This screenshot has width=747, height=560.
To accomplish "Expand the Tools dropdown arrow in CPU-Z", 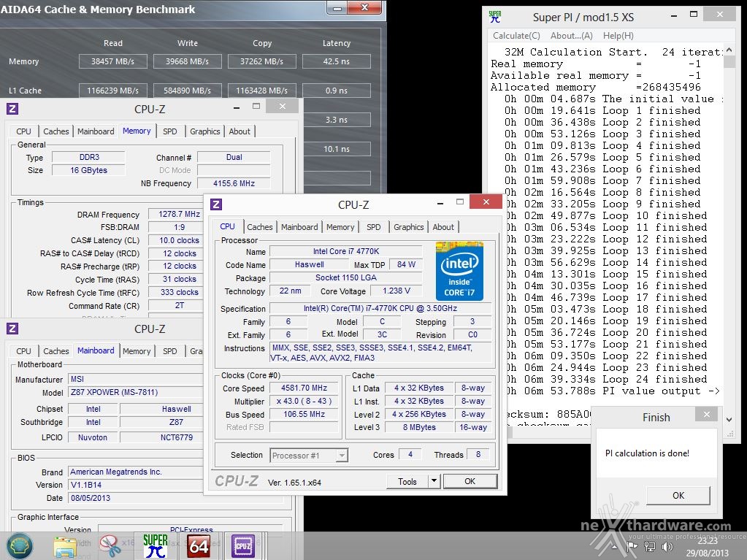I will 434,481.
